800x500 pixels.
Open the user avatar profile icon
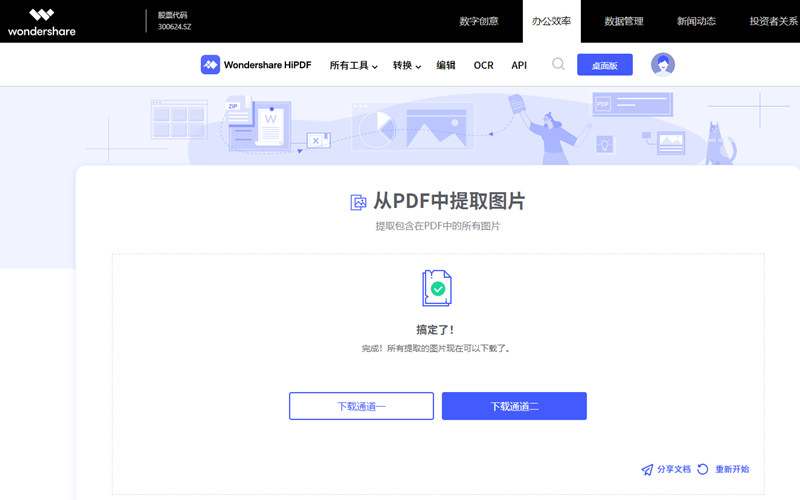pos(662,65)
